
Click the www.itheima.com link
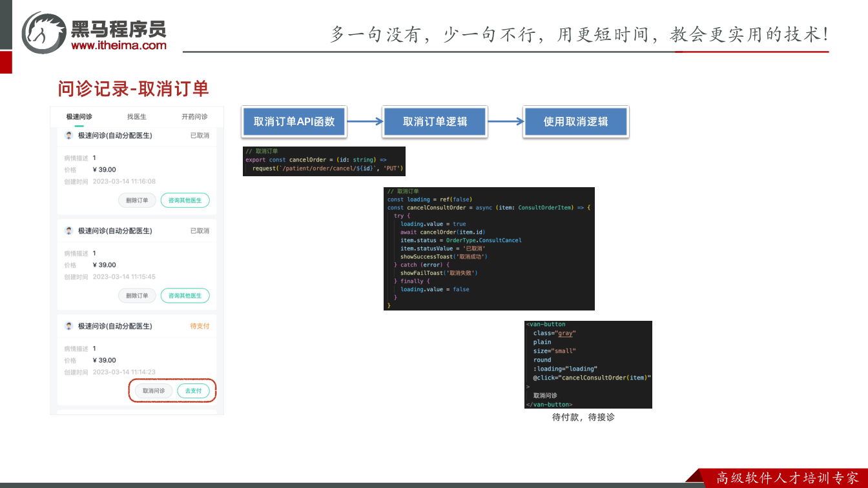tap(119, 45)
